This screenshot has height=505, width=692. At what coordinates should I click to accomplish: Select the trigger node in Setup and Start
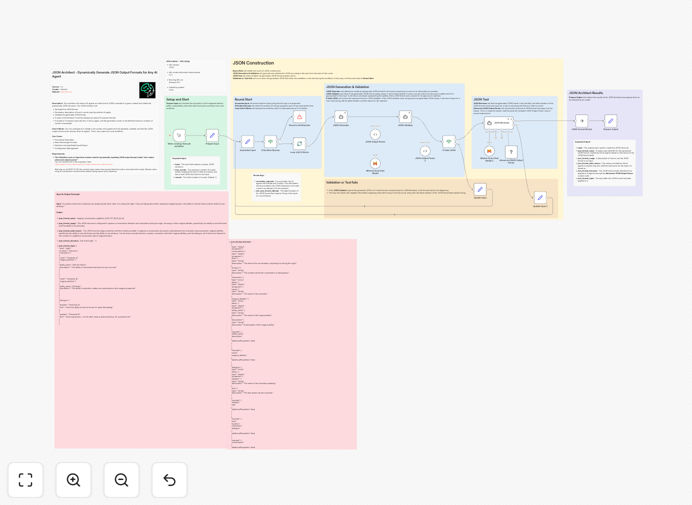click(179, 135)
